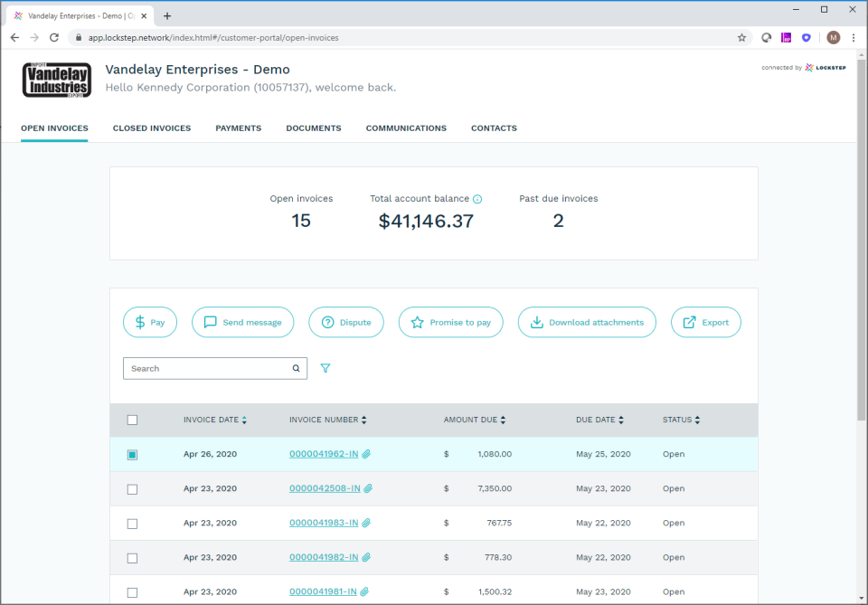
Task: Click the total balance $41,146.37
Action: tap(426, 221)
